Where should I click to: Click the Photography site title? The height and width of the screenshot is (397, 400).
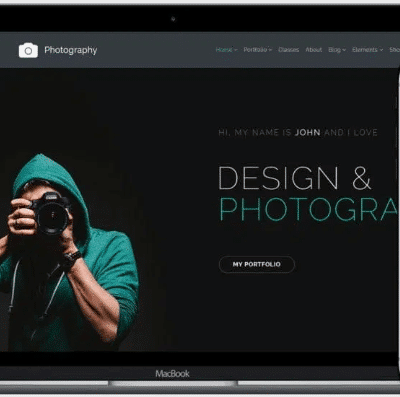[71, 50]
